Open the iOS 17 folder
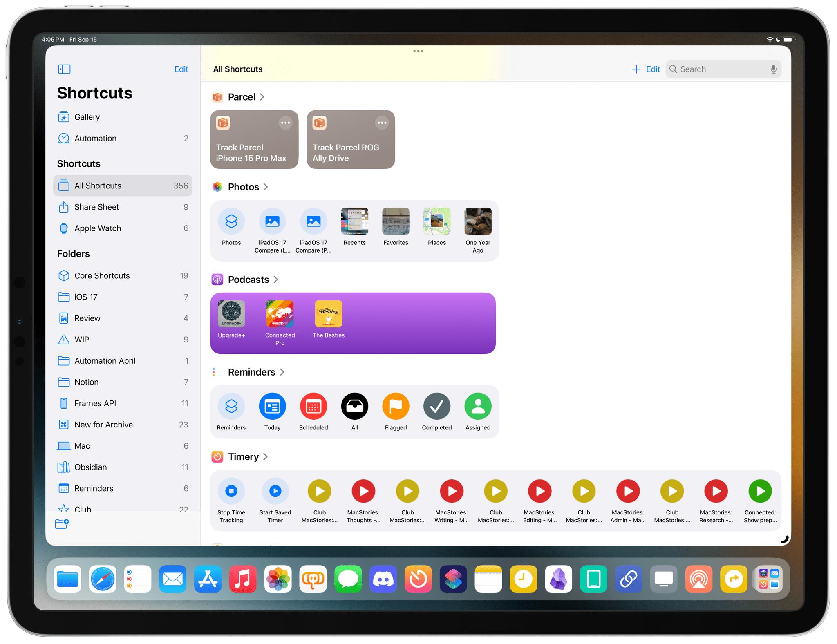 tap(123, 297)
